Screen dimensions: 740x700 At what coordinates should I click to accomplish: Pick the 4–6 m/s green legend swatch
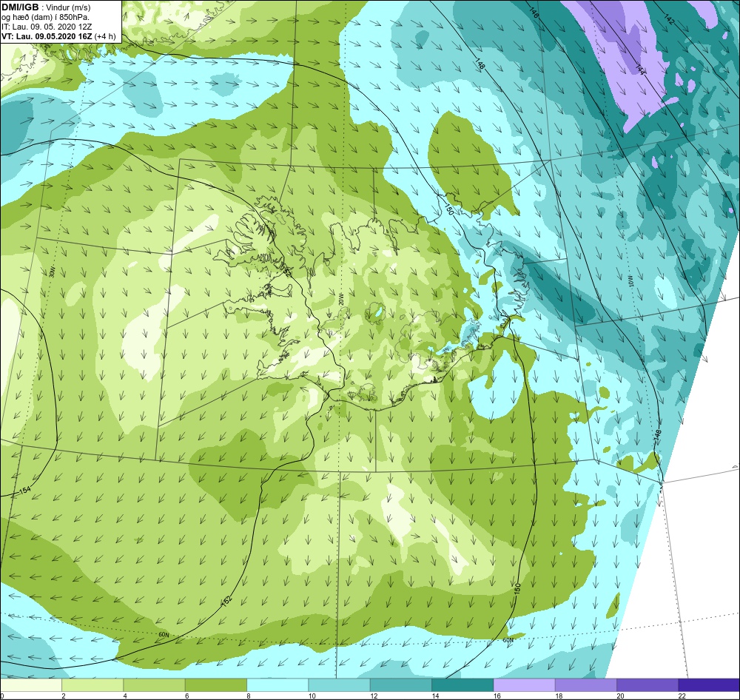click(x=155, y=684)
